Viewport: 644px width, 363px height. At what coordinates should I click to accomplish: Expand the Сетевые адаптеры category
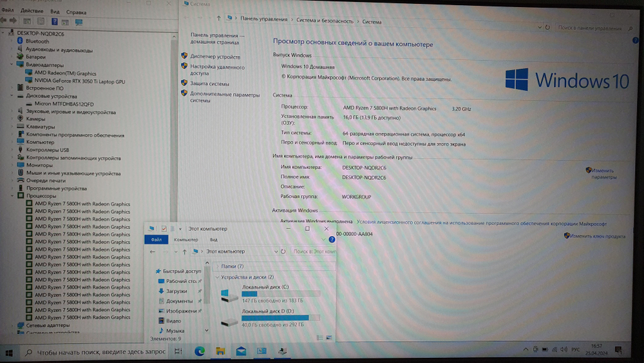coord(12,325)
